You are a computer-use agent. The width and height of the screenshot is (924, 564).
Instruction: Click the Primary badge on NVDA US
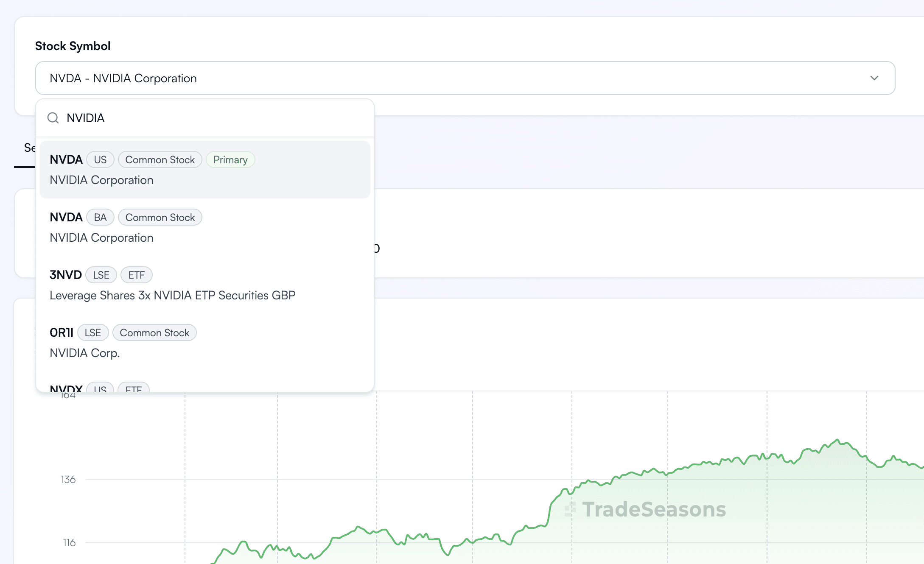click(x=230, y=160)
